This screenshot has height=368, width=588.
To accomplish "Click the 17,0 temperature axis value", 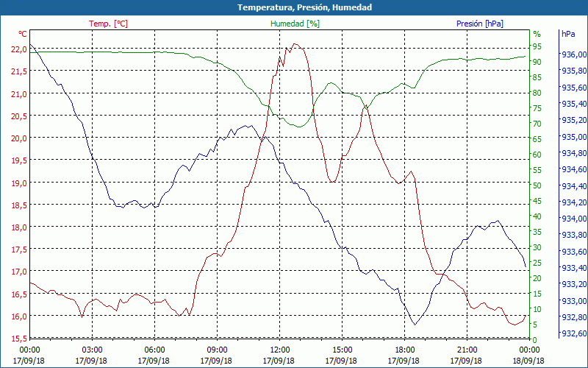I will coord(19,272).
